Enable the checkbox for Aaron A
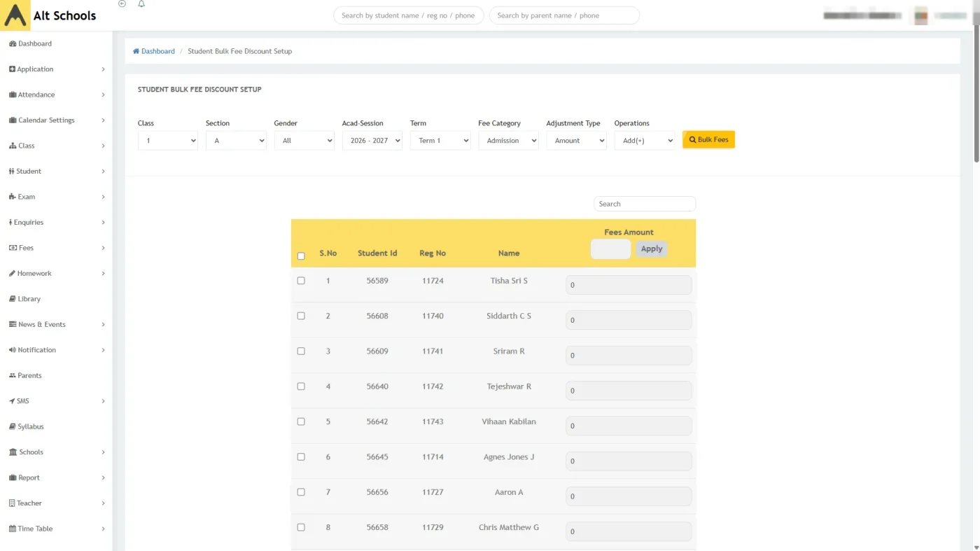The height and width of the screenshot is (551, 980). click(301, 492)
